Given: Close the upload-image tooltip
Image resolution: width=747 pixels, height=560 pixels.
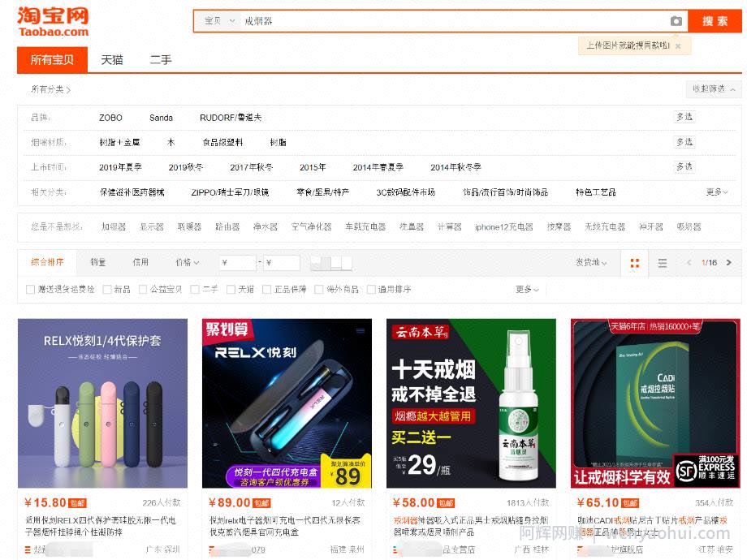Looking at the screenshot, I should [678, 45].
